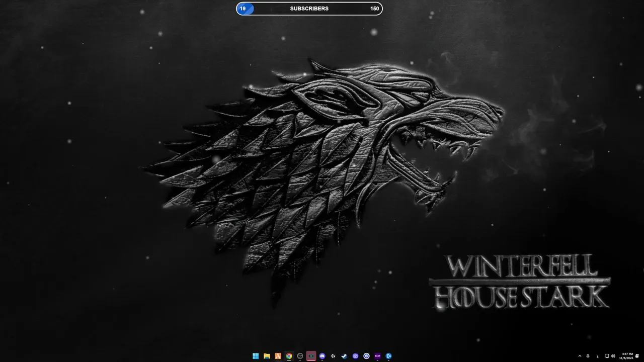Open Google Chrome from the taskbar
The width and height of the screenshot is (644, 362).
(x=289, y=356)
